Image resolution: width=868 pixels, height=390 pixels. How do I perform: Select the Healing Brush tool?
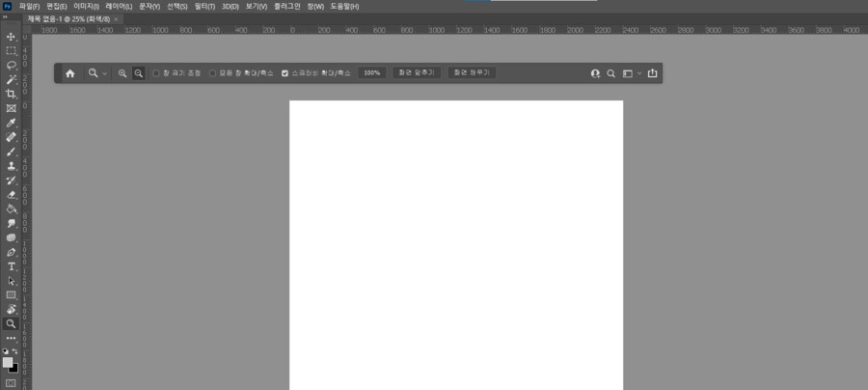pos(11,137)
